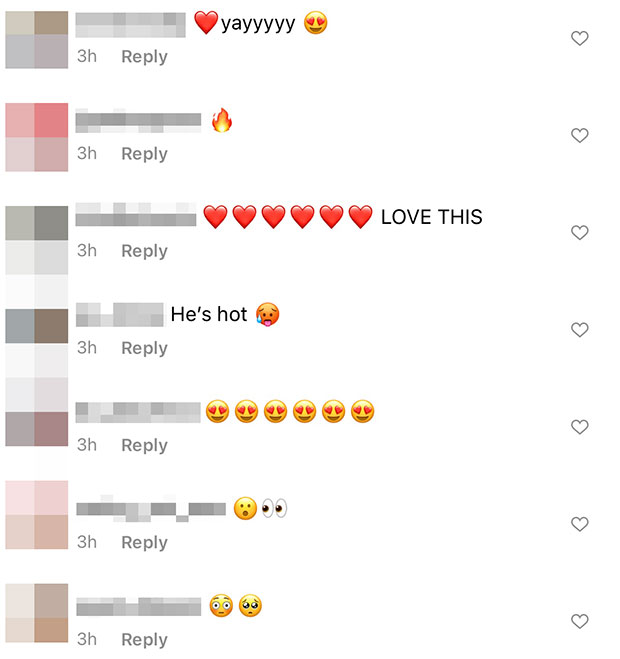Like the surprised face and eyes comment
Viewport: 620px width, 659px height.
pyautogui.click(x=579, y=524)
